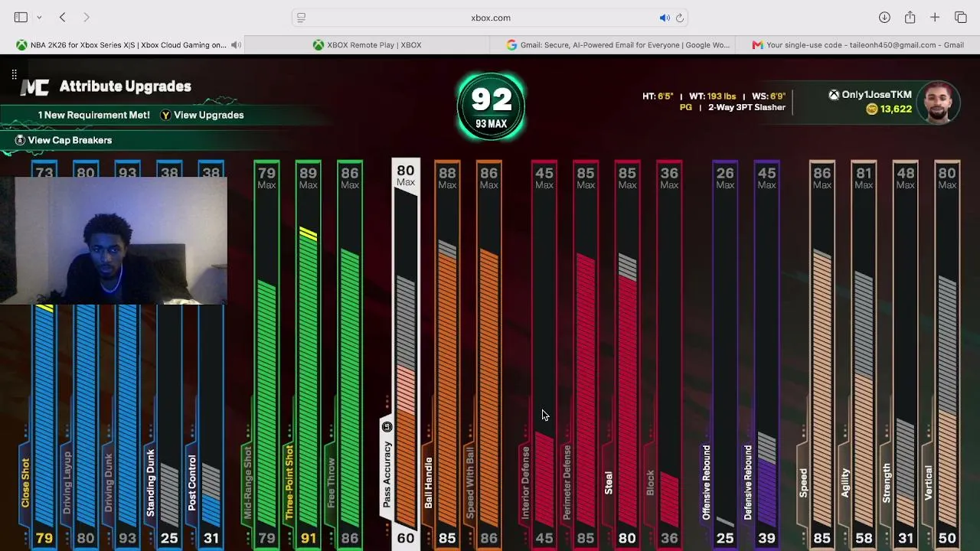Open the tab group chevron beside sidebar button
The height and width of the screenshot is (551, 980).
tap(39, 18)
